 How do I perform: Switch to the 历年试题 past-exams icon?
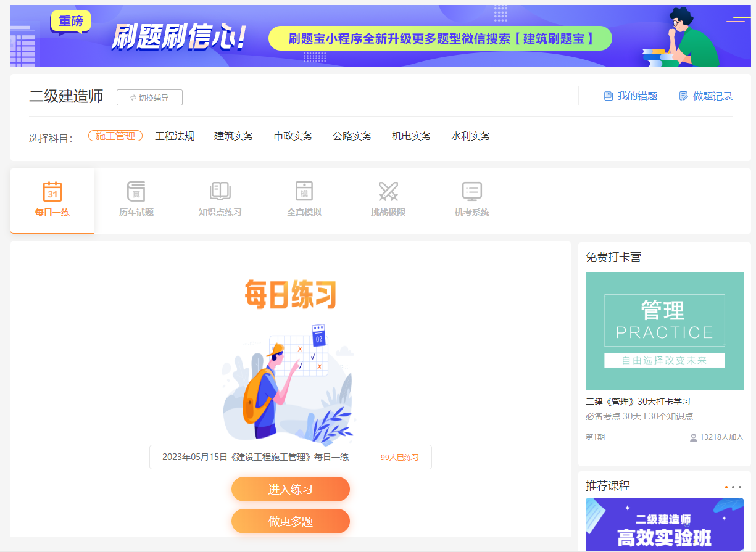[x=136, y=197]
